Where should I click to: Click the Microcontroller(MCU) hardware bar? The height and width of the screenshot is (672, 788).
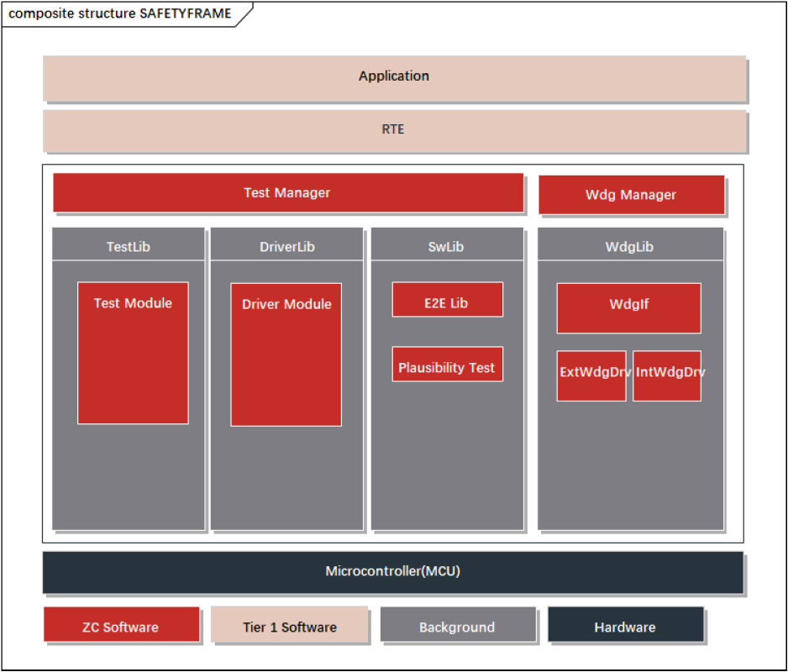pyautogui.click(x=392, y=572)
